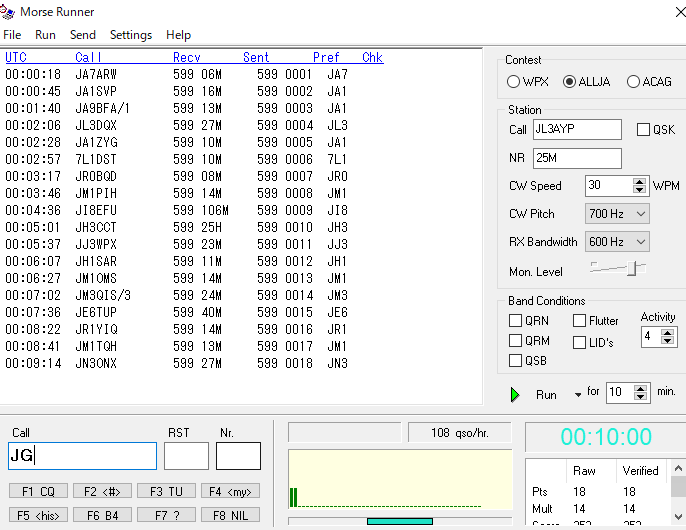686x530 pixels.
Task: Select log entry JA7ARW
Action: coord(177,74)
